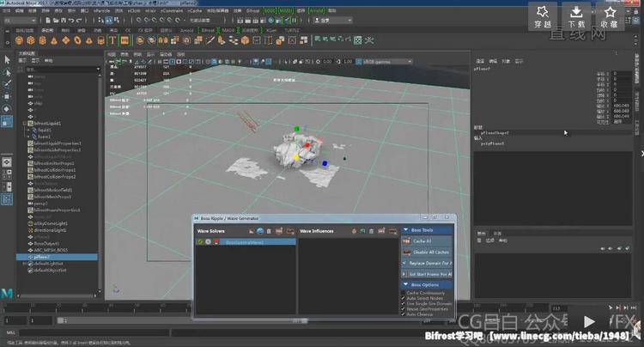Select the polygon sphere shelf icon

[x=19, y=40]
